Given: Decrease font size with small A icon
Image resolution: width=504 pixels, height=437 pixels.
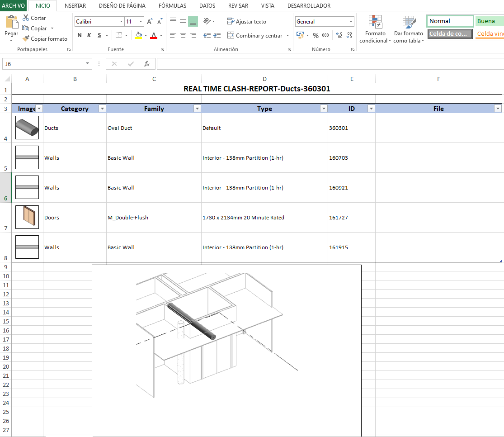Looking at the screenshot, I should [x=160, y=22].
